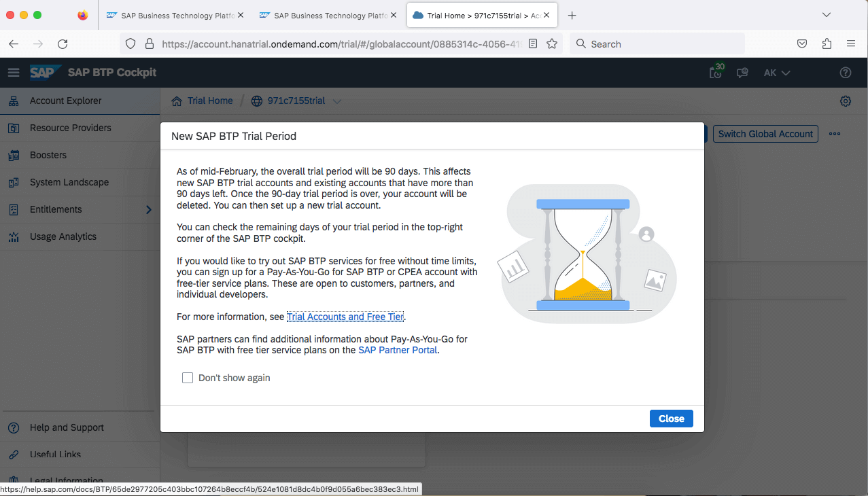Screen dimensions: 868x496
Task: Click the help question mark icon
Action: click(x=845, y=73)
